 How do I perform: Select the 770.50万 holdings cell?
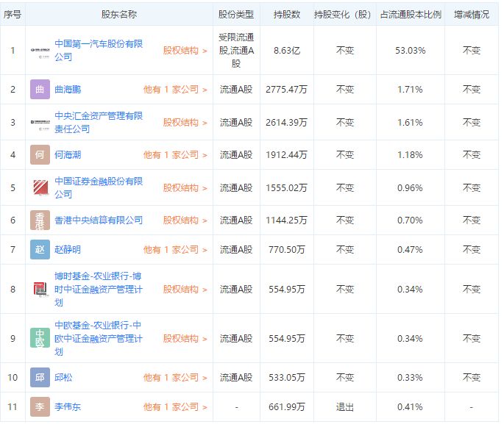pos(287,249)
